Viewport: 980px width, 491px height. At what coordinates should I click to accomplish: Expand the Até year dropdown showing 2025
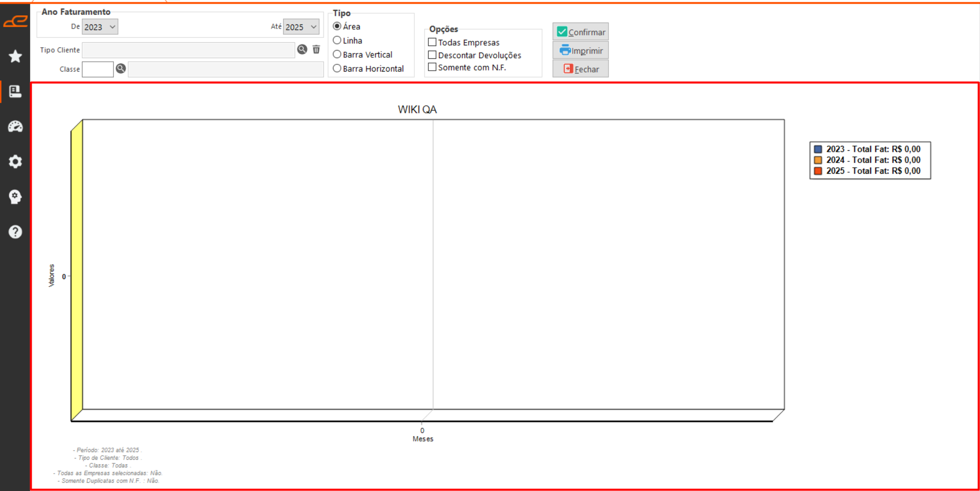click(x=301, y=27)
